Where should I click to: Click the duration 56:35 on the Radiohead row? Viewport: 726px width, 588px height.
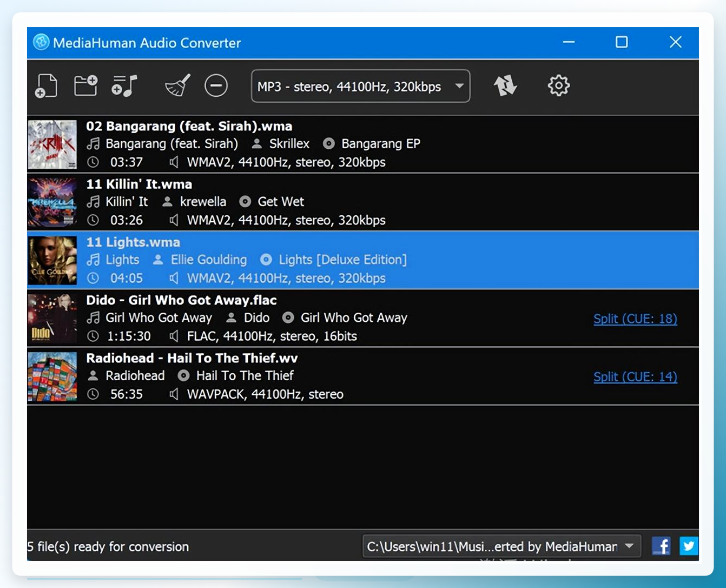click(127, 394)
